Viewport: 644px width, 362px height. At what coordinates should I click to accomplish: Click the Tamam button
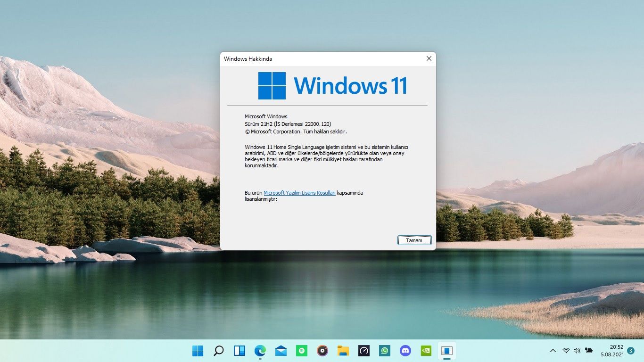click(x=414, y=240)
